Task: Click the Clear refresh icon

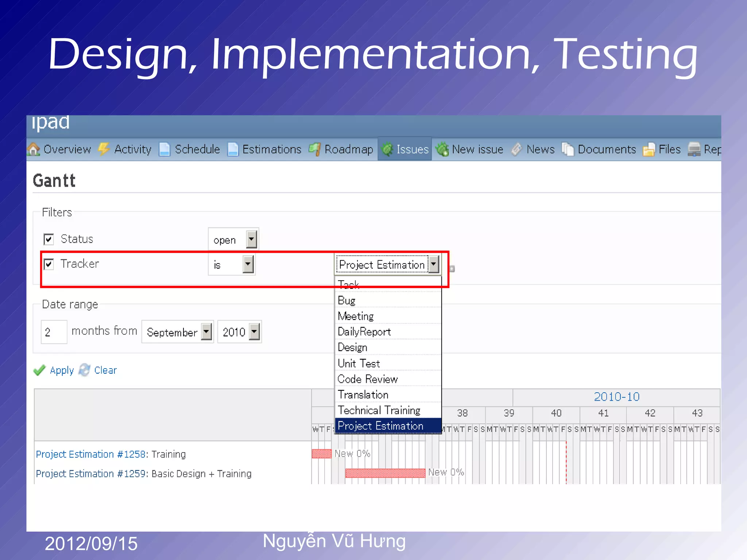Action: [x=85, y=370]
